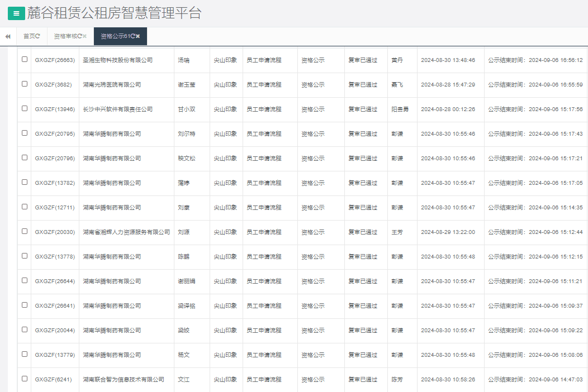Image resolution: width=588 pixels, height=392 pixels.
Task: Click the refresh icon on the 首页 tab
Action: [39, 35]
